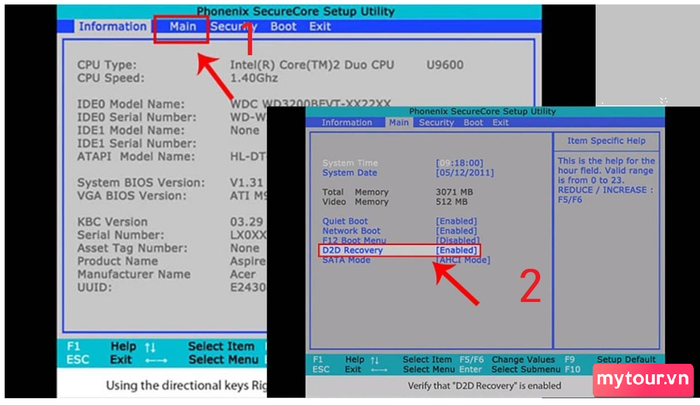700x405 pixels.
Task: Click the help text "This is the help for the hour field"
Action: 606,166
